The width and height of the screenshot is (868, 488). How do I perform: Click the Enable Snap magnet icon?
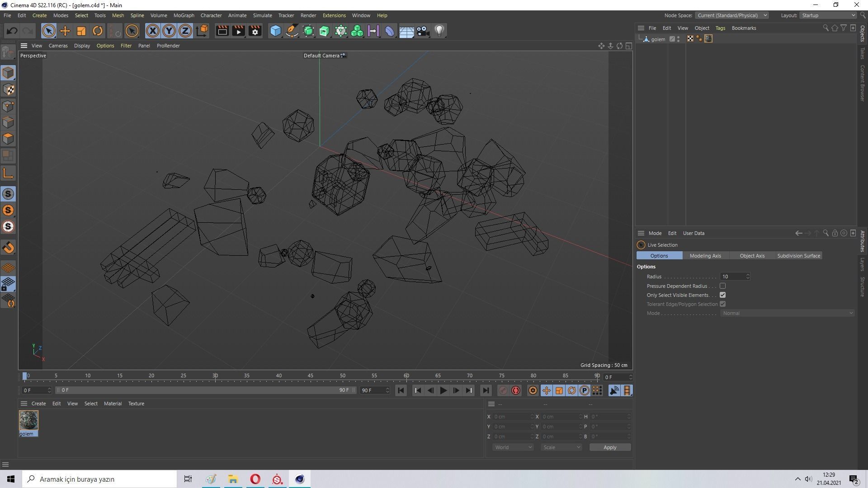[8, 247]
